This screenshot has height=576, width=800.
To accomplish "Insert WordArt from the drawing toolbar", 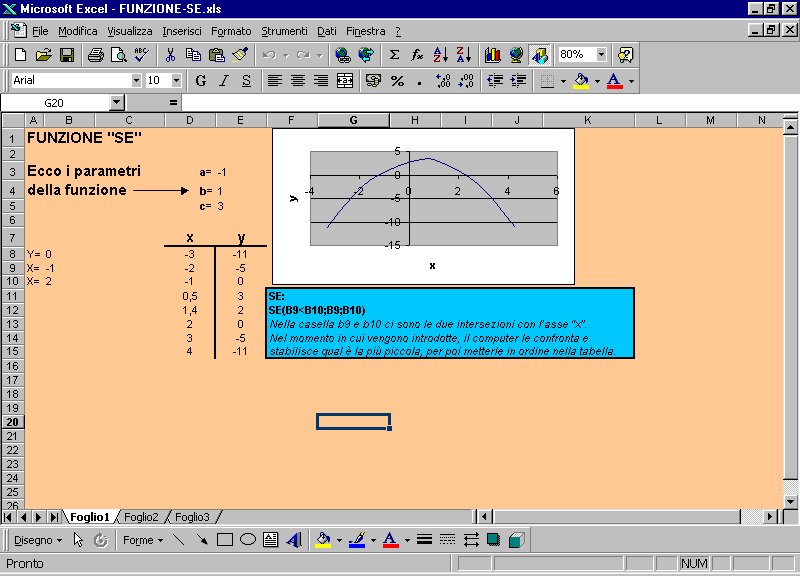I will point(293,540).
